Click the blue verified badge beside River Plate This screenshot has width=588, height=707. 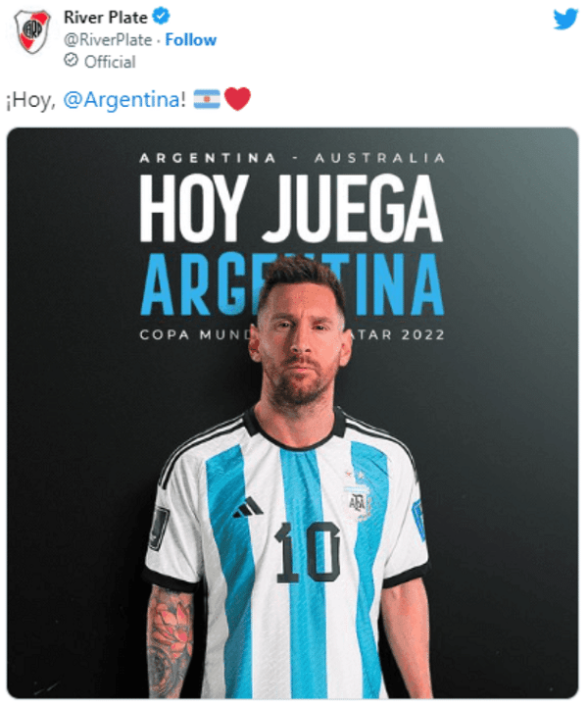pos(161,17)
